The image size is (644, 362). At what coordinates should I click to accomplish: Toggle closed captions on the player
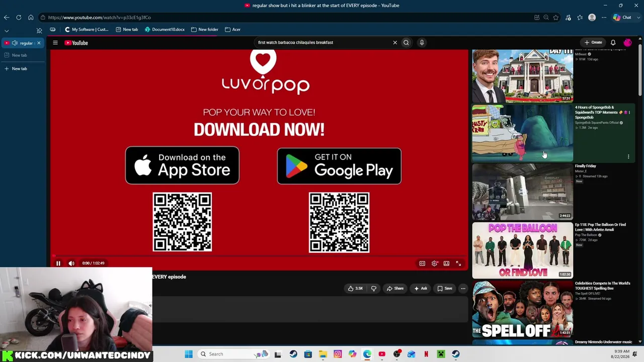(422, 263)
